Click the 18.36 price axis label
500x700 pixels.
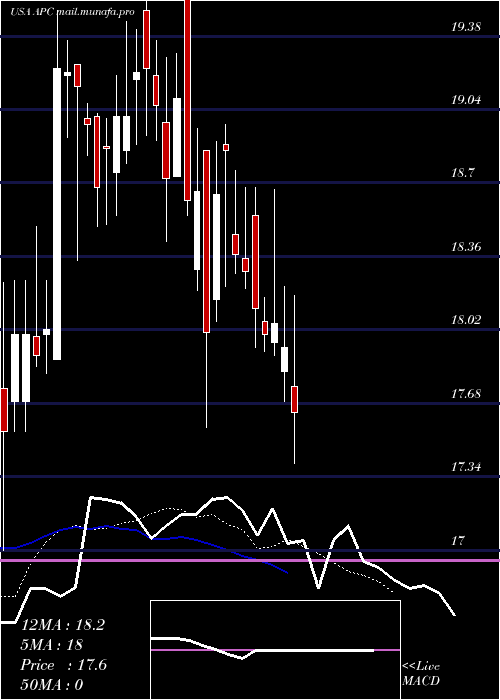[466, 247]
